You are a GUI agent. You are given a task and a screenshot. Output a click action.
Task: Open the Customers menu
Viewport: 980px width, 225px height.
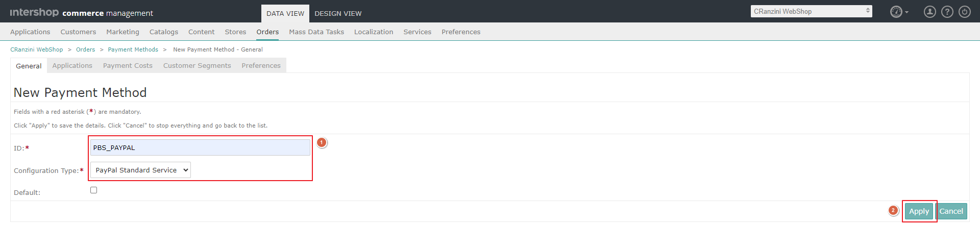coord(78,32)
